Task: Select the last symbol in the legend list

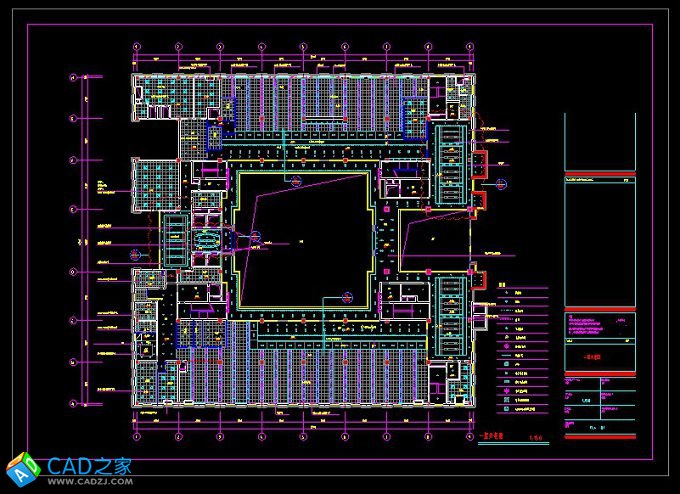Action: [505, 410]
